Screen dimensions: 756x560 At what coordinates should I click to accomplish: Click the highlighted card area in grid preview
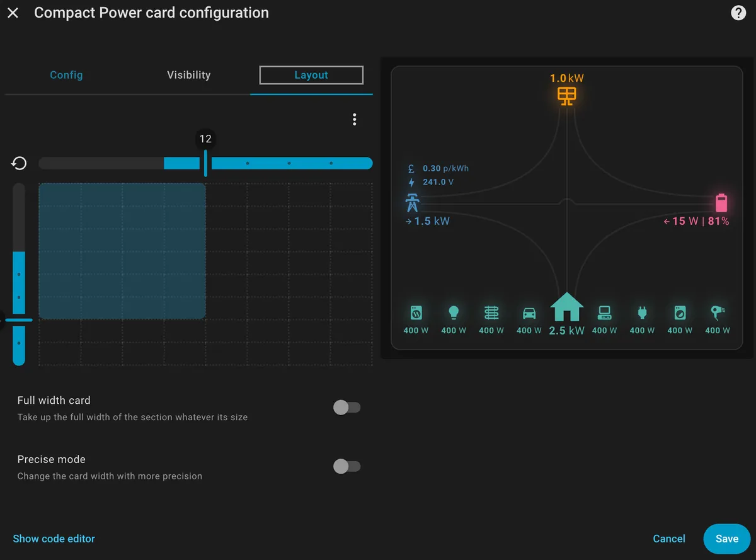pyautogui.click(x=122, y=251)
